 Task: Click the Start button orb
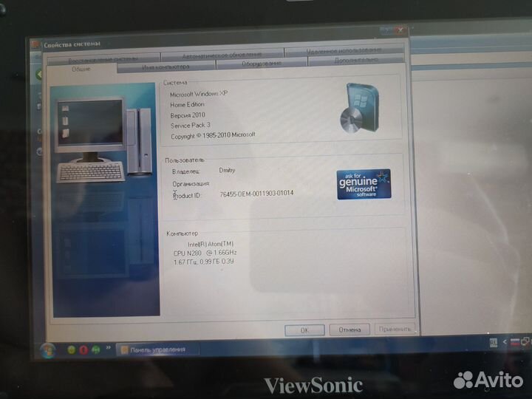point(49,349)
